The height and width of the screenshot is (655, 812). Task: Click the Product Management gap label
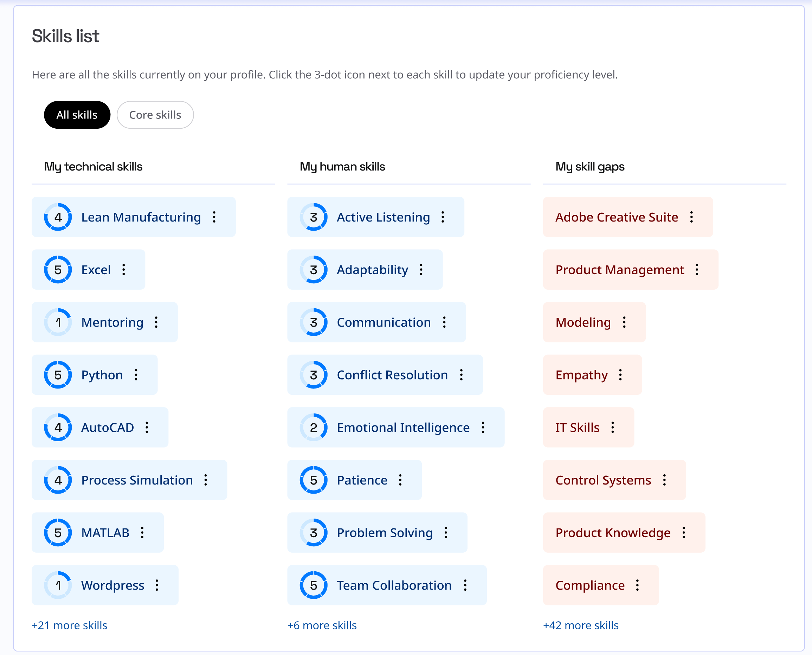[620, 270]
